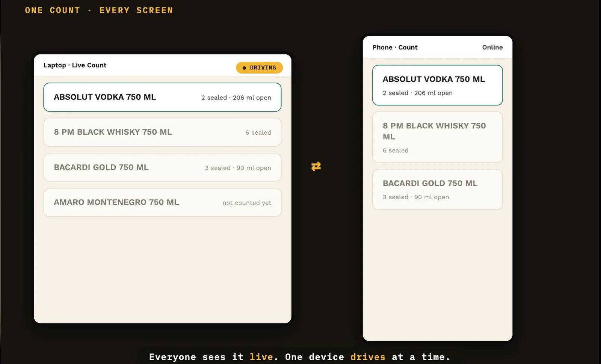Open BACARDI GOLD 750 ML row on Laptop

click(x=162, y=167)
